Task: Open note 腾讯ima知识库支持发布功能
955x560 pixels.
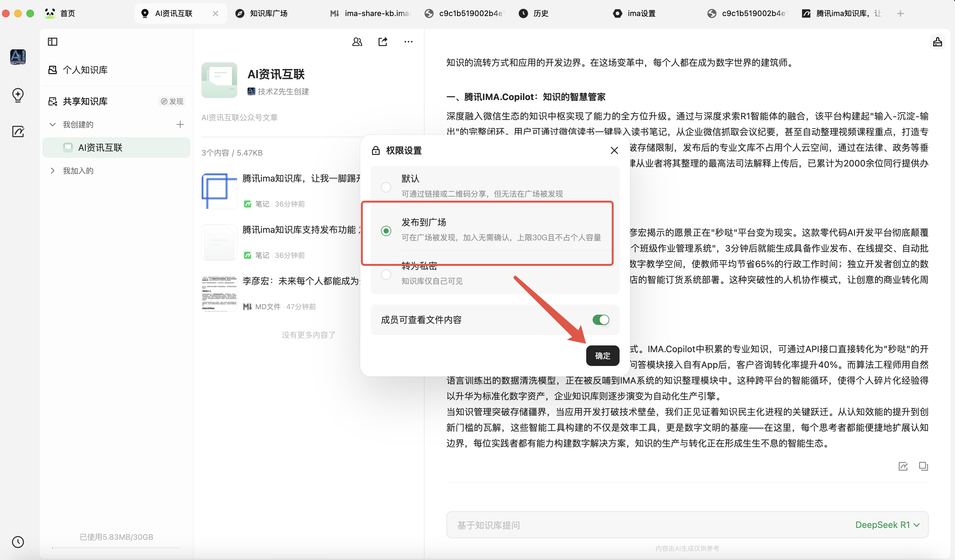Action: pyautogui.click(x=301, y=230)
